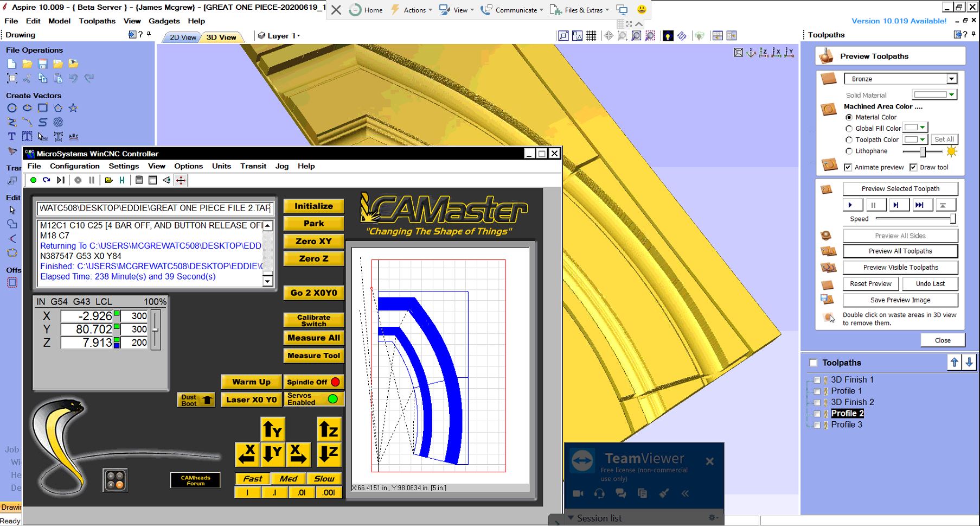Open WinCNC keypad icon near cobra
The image size is (980, 526).
[116, 480]
